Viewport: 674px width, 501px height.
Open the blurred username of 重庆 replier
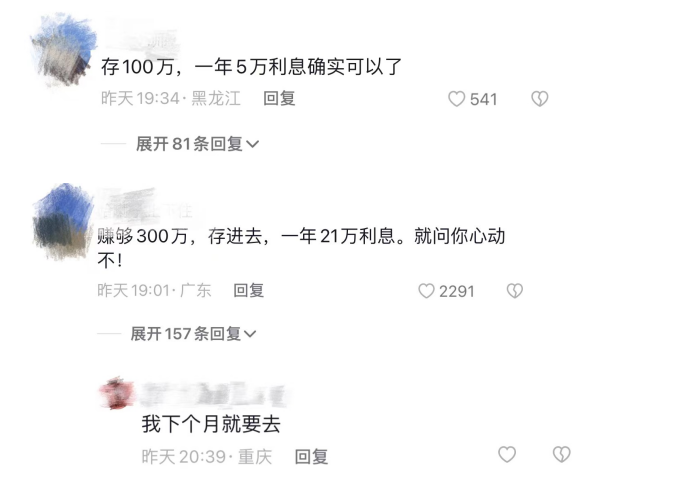coord(213,394)
